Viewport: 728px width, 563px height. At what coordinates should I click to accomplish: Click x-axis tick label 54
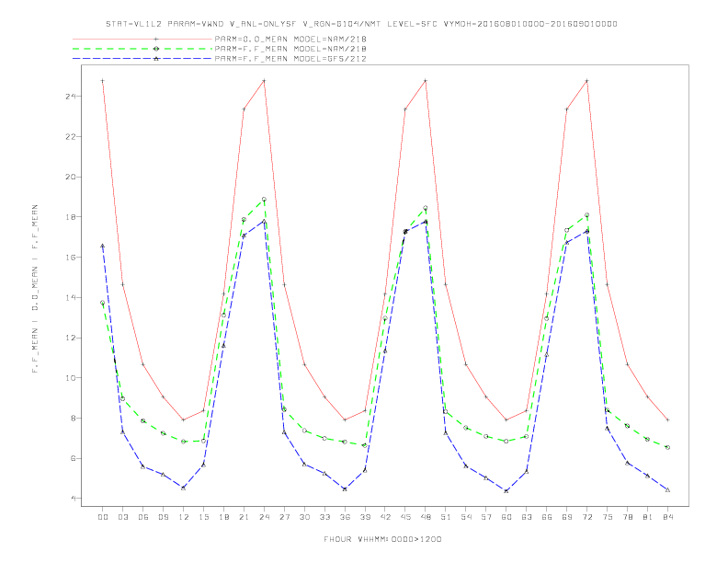coord(466,517)
